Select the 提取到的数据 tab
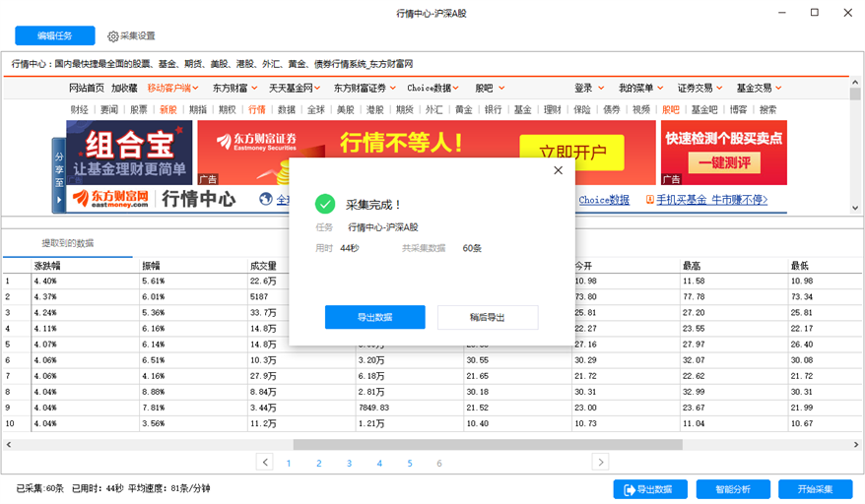The height and width of the screenshot is (504, 865). click(x=67, y=243)
